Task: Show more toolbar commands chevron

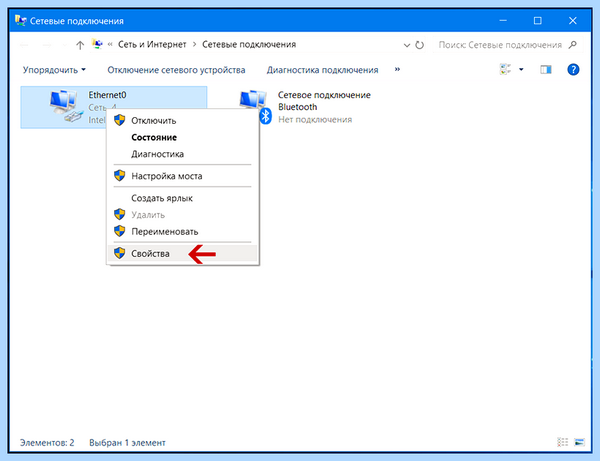Action: pos(397,69)
